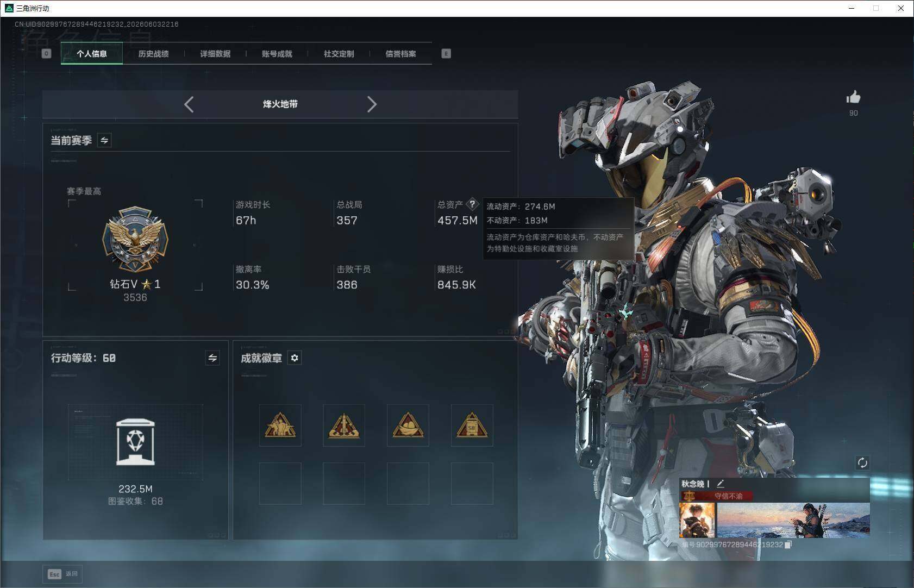Go to previous game mode with left arrow

coord(189,104)
